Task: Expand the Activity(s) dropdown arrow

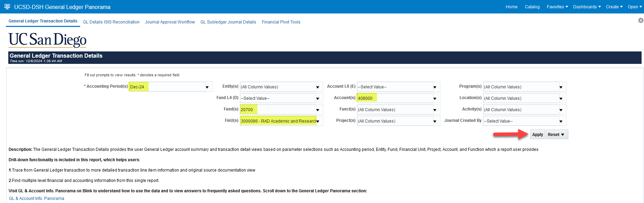Action: coord(561,110)
